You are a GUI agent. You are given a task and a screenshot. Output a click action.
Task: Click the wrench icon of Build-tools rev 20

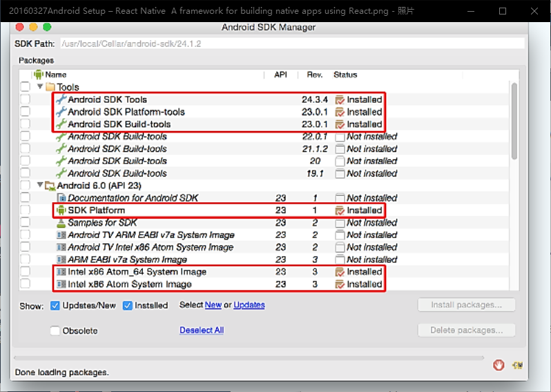coord(61,161)
